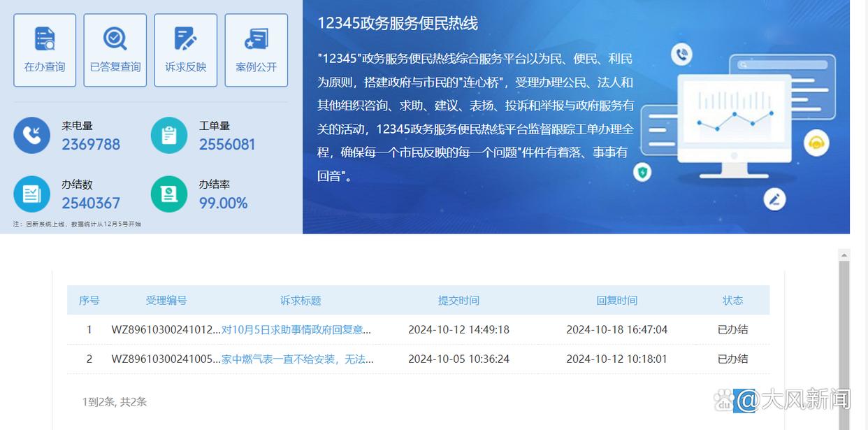Viewport: 868px width, 430px height.
Task: Click the phone icon in the banner illustration
Action: 681,54
